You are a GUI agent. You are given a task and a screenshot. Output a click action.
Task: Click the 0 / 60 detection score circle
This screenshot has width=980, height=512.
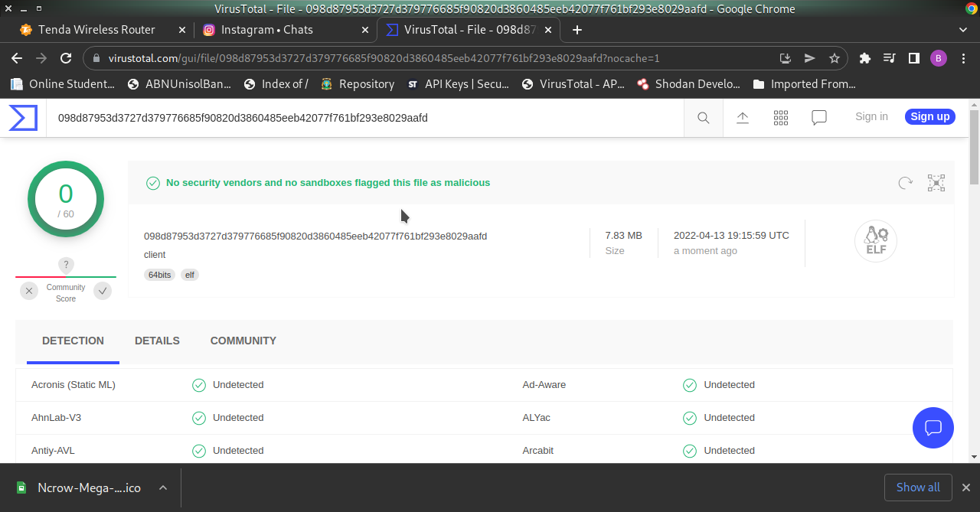[66, 200]
